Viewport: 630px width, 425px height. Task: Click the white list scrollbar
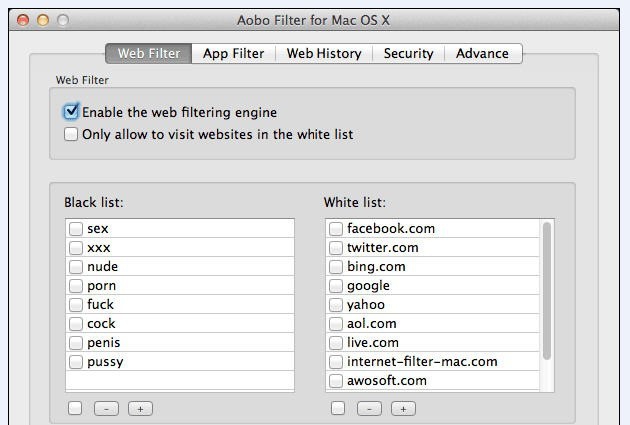(x=547, y=290)
